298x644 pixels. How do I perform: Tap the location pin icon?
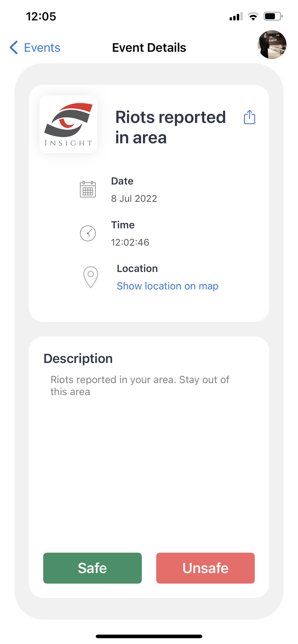(x=91, y=277)
